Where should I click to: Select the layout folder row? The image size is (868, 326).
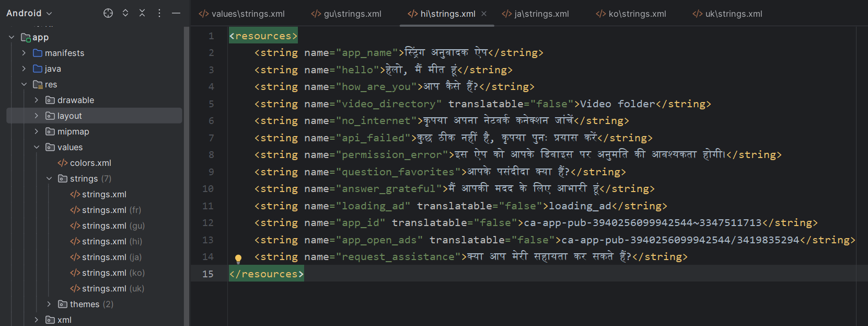point(94,116)
